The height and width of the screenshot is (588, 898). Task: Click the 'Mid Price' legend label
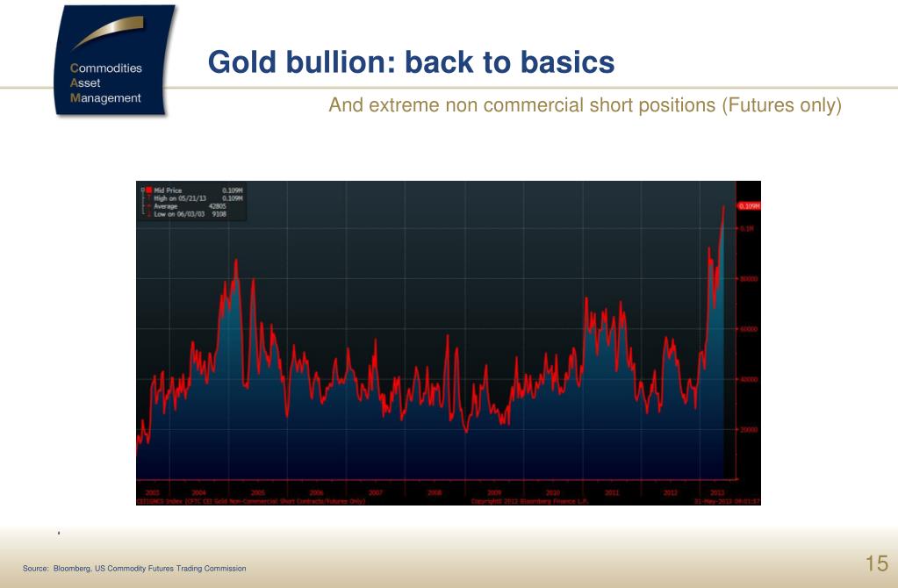(168, 190)
